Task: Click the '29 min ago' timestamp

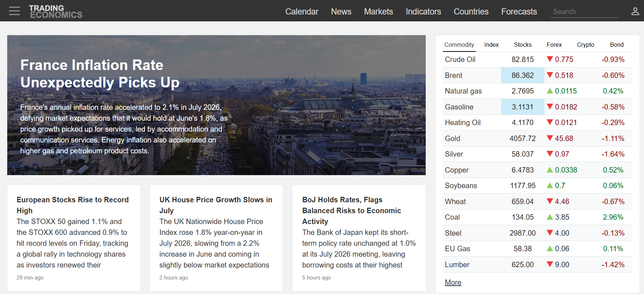Action: tap(30, 278)
